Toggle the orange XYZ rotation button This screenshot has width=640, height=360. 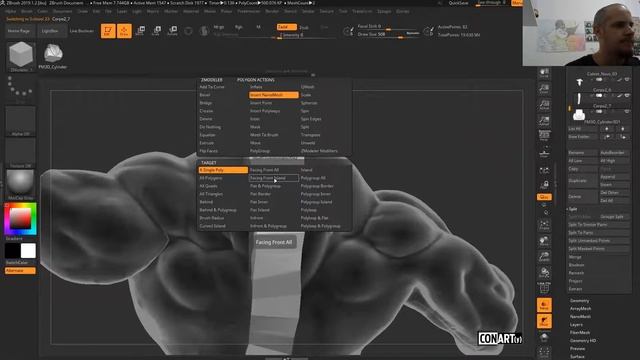[544, 197]
